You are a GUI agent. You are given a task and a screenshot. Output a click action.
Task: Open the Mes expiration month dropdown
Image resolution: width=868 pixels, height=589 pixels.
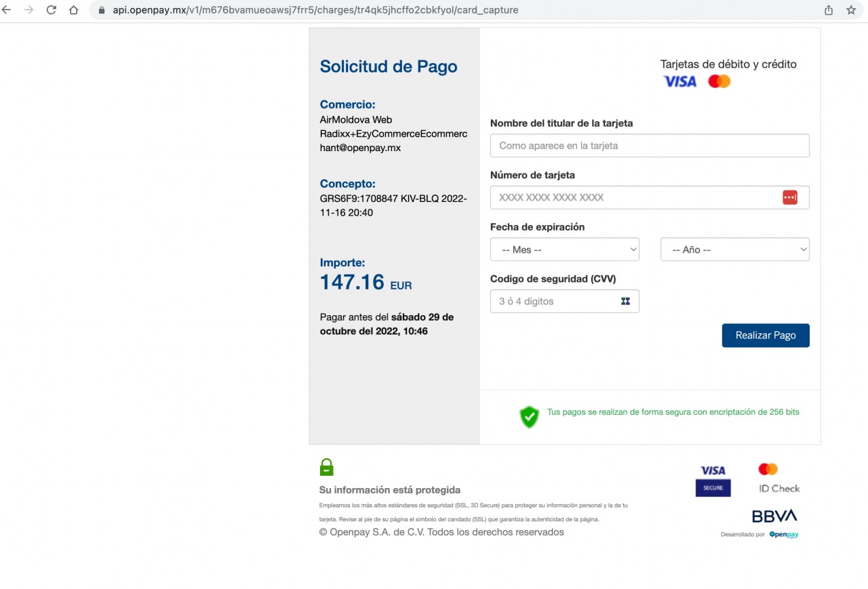pyautogui.click(x=565, y=249)
